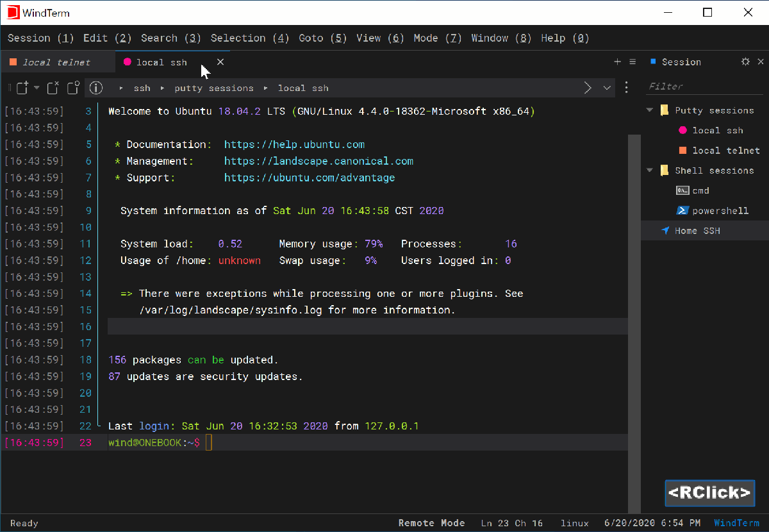The height and width of the screenshot is (532, 769).
Task: Open the tab list hamburger menu
Action: 633,62
